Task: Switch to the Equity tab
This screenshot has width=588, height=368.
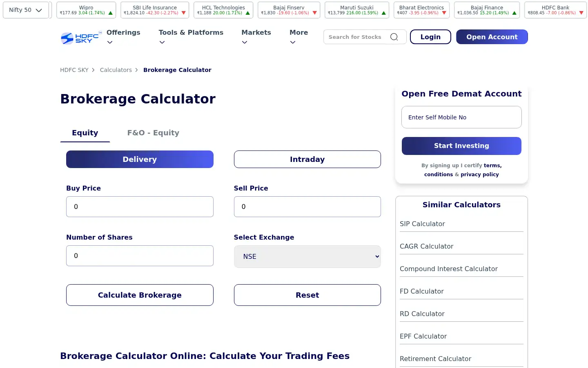Action: click(x=85, y=133)
